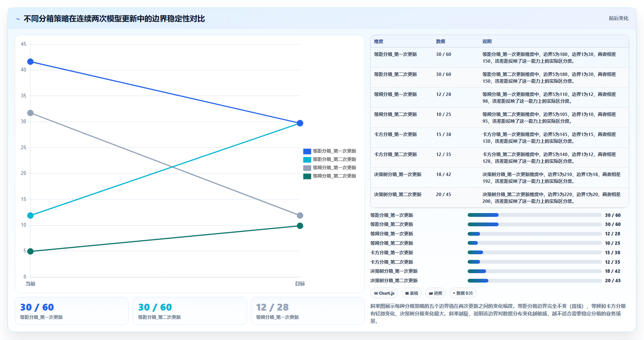Click progress bar for 等频分箱_第一次更新
The height and width of the screenshot is (340, 644).
[535, 234]
